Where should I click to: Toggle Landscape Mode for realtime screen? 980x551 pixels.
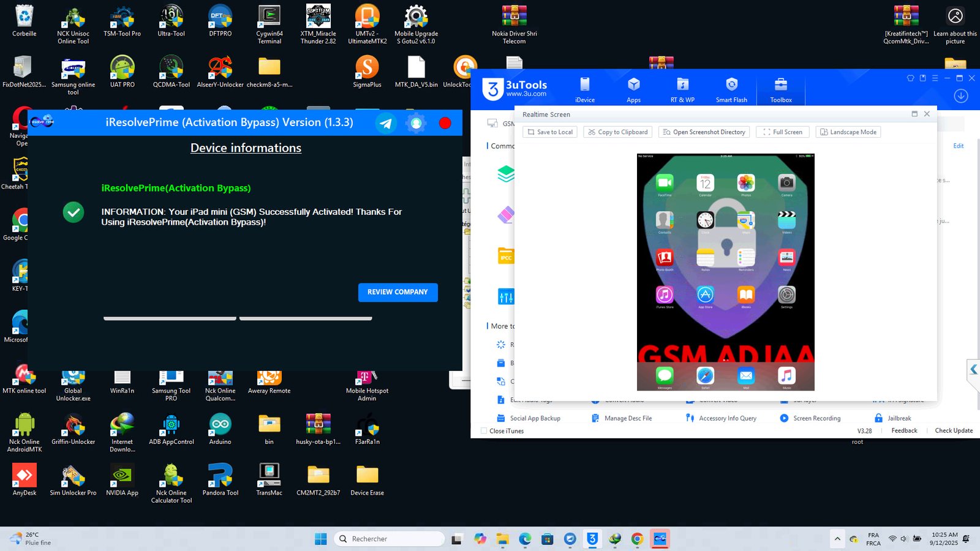pyautogui.click(x=848, y=132)
